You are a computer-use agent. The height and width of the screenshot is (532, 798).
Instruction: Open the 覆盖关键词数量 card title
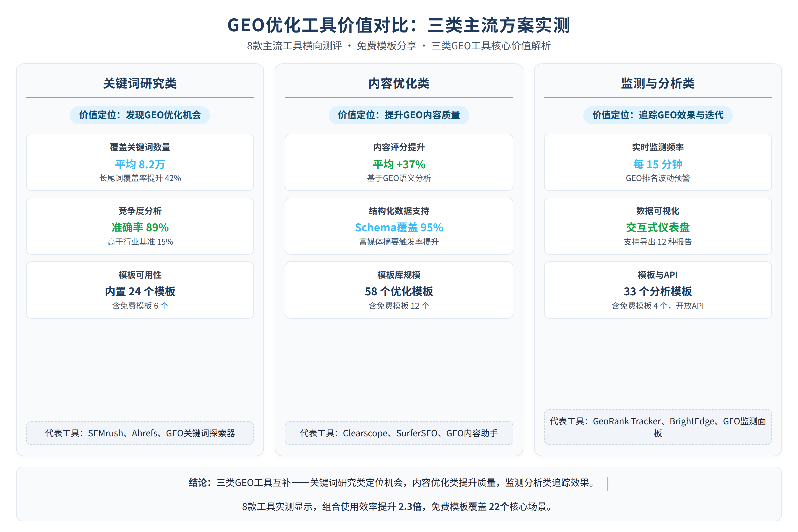click(140, 147)
